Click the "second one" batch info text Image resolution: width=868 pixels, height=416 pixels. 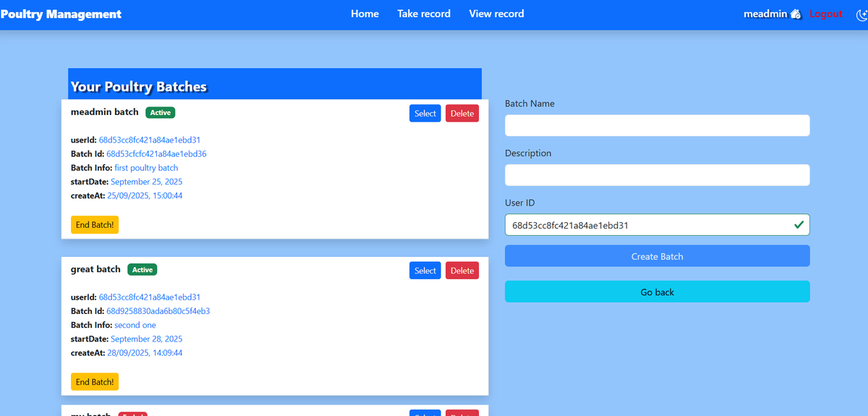pyautogui.click(x=135, y=325)
